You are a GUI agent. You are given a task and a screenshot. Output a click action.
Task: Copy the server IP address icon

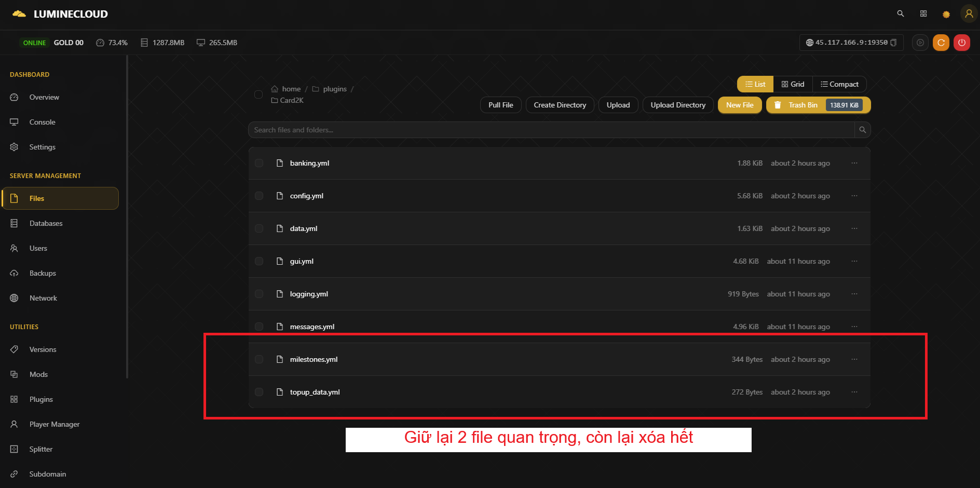tap(893, 43)
